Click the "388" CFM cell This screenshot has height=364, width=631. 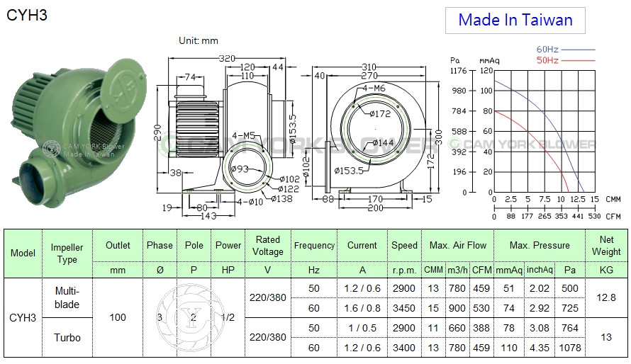click(x=481, y=328)
